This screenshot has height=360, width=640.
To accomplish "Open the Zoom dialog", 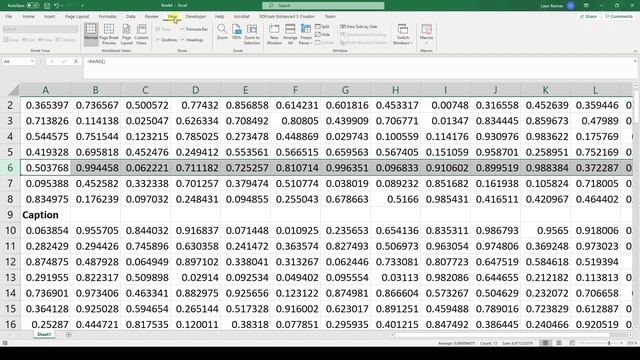I will [x=222, y=32].
